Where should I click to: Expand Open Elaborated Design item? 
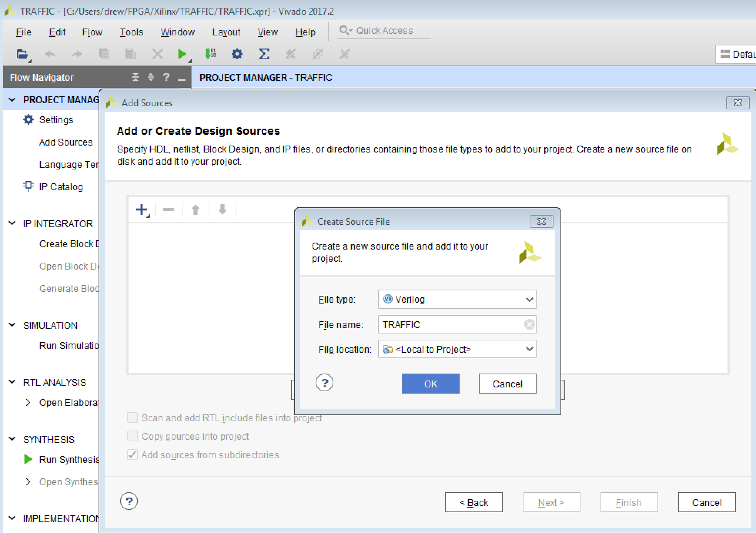pyautogui.click(x=28, y=402)
